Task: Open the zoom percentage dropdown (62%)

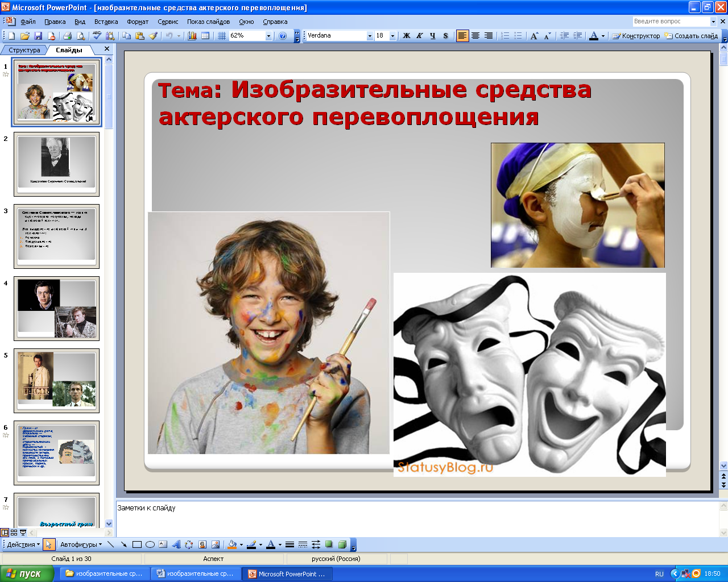Action: [268, 36]
